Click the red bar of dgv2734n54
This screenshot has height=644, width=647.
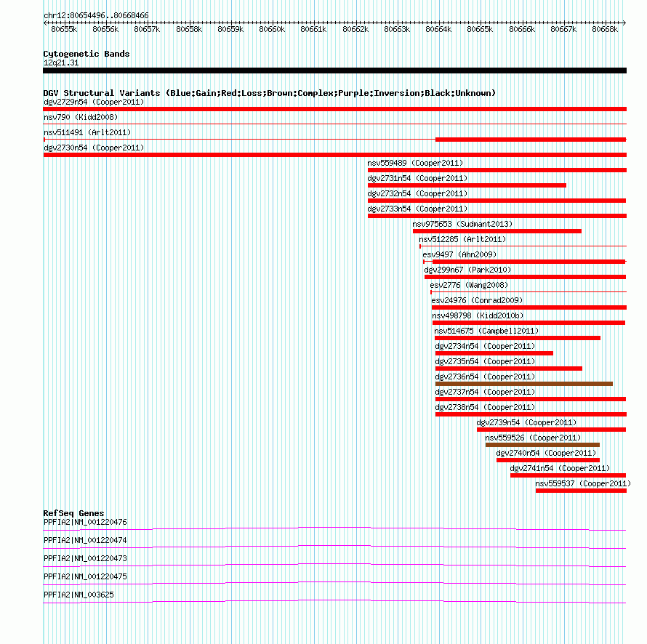coord(494,353)
